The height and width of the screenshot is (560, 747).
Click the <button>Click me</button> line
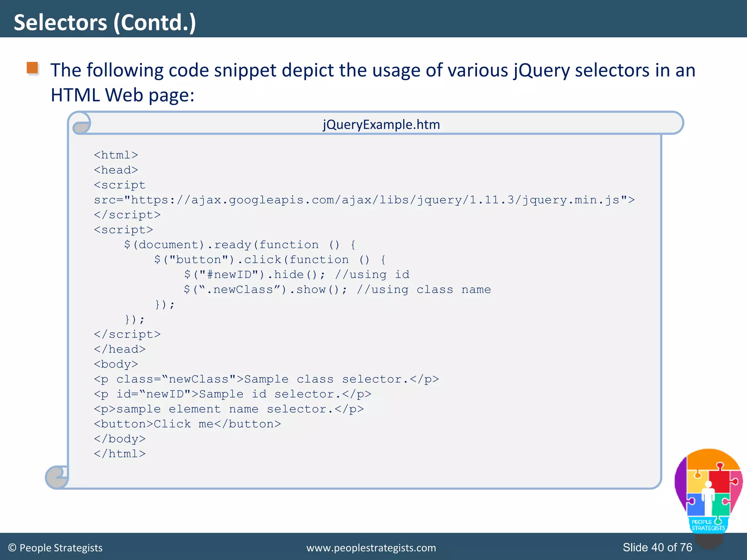(187, 424)
